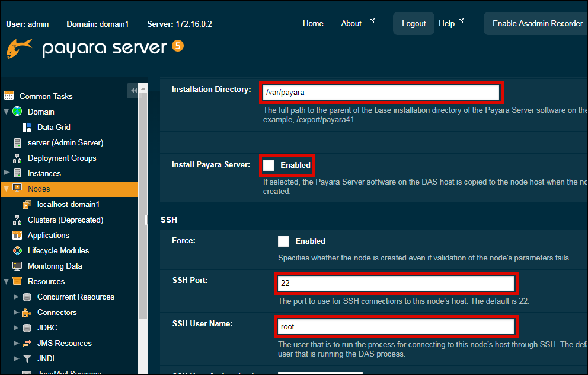Click the Lifecycle Modules icon

click(x=17, y=250)
